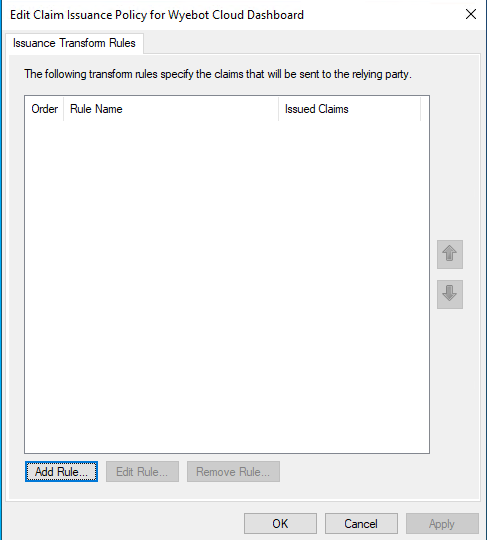
Task: Click the Apply button
Action: [x=442, y=523]
